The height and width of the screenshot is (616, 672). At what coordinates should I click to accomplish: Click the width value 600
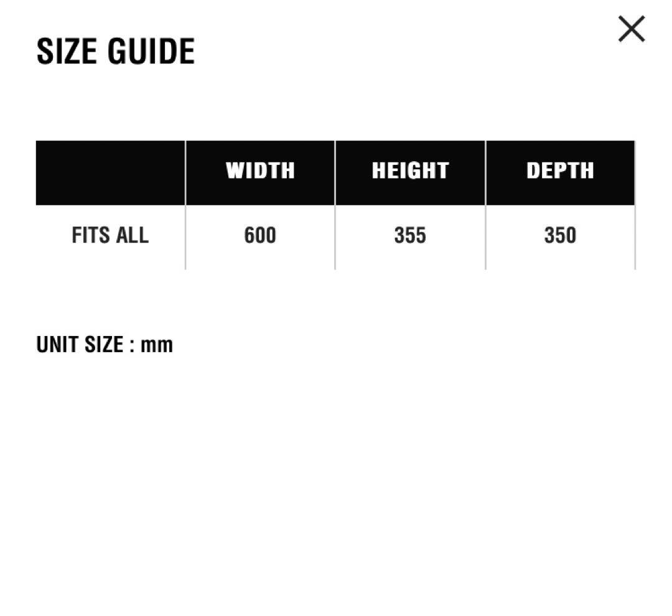[x=260, y=236]
